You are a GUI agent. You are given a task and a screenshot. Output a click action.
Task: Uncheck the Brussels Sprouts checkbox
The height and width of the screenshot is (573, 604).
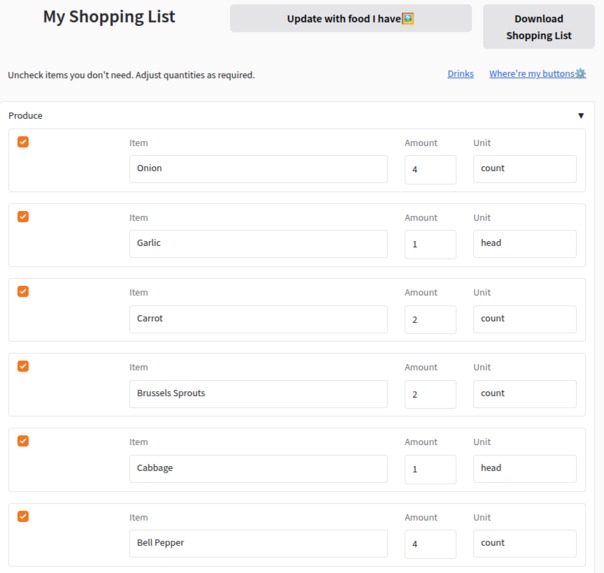click(x=23, y=366)
